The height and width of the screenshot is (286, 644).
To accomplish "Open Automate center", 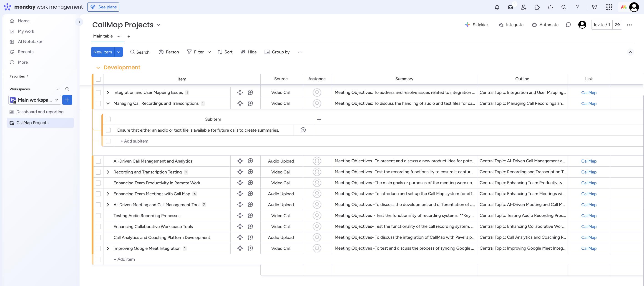I will [545, 25].
